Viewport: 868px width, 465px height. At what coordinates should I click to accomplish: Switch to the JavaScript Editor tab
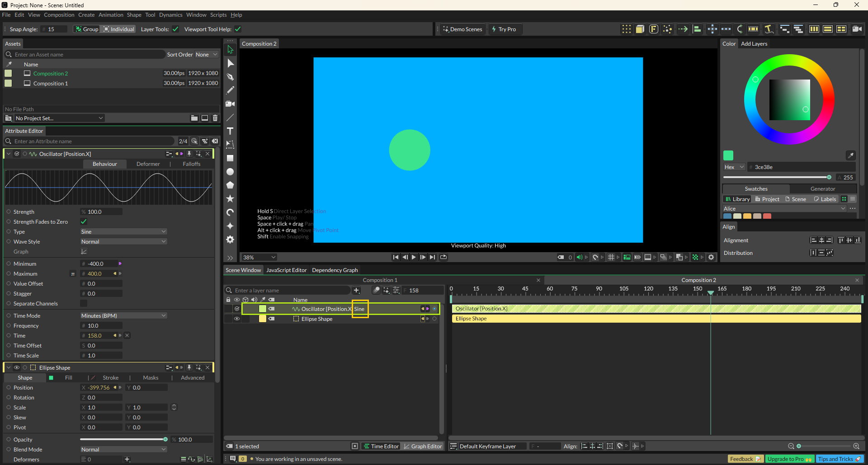coord(286,270)
